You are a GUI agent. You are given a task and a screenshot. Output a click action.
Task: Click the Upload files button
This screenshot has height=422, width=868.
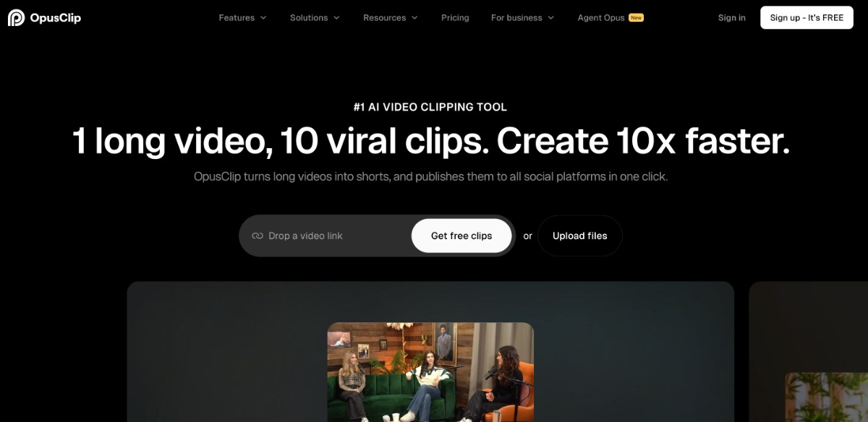pos(580,236)
